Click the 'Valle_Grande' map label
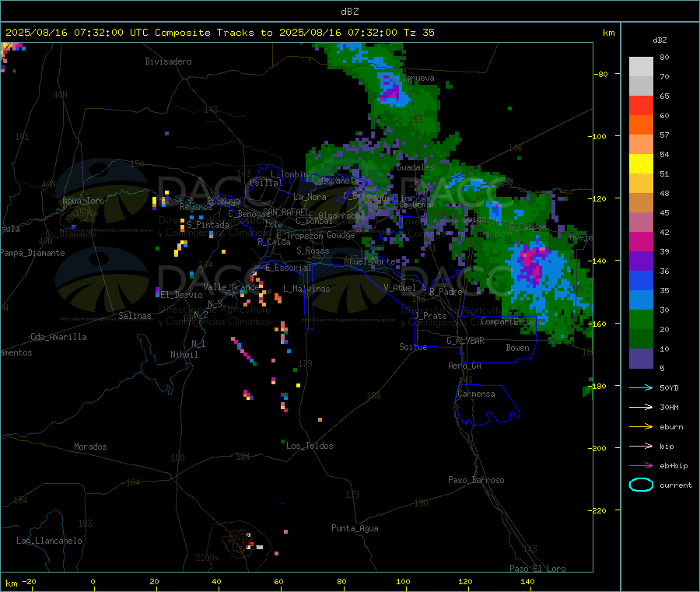Viewport: 700px width, 592px height. pos(231,287)
